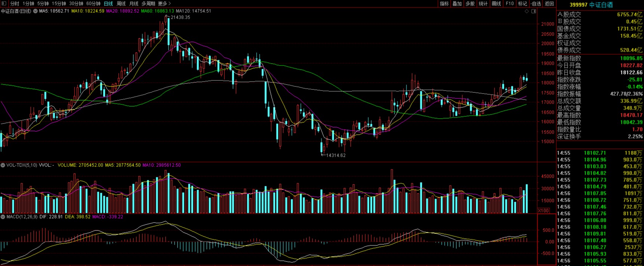Select the 5分钟 period tab
The height and width of the screenshot is (266, 644).
click(x=43, y=4)
